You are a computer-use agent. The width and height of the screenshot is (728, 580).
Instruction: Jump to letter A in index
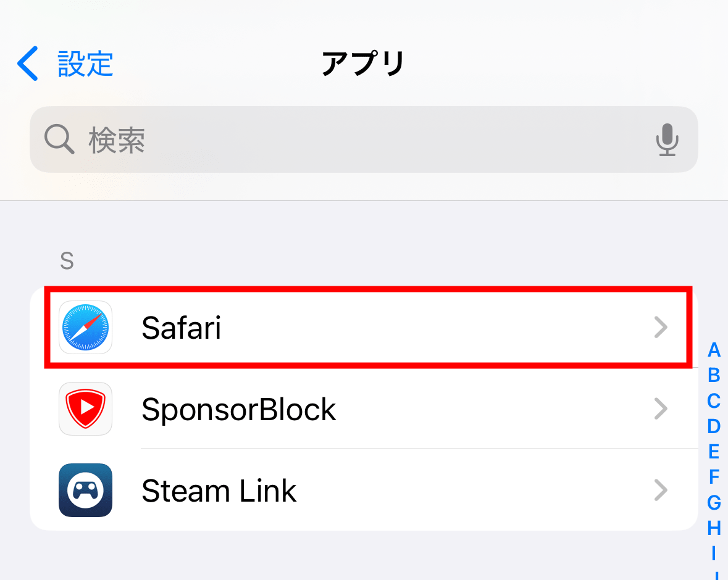pyautogui.click(x=714, y=350)
